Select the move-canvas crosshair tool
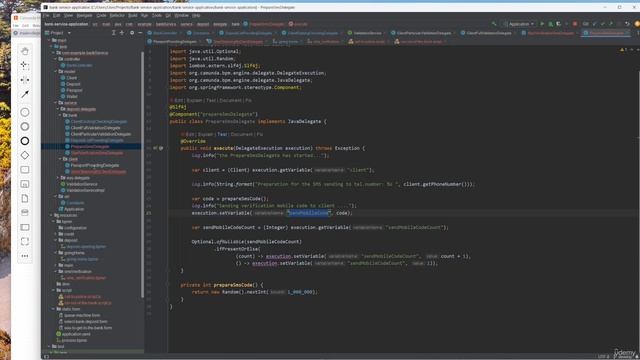The image size is (640, 360). [x=25, y=65]
